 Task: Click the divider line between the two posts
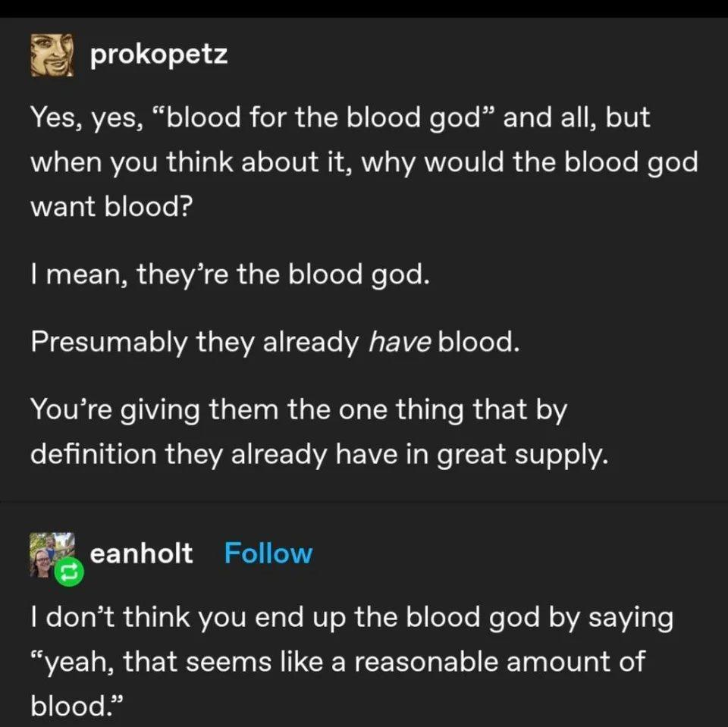(364, 502)
